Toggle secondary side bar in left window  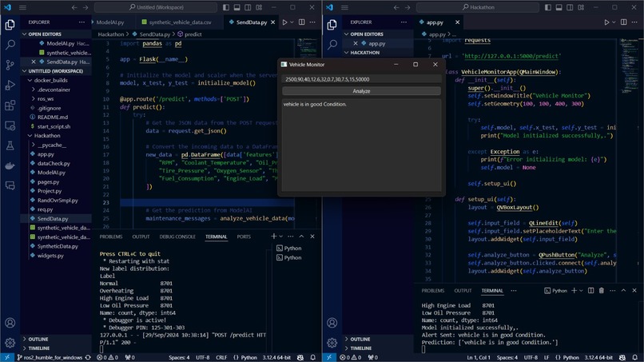click(248, 7)
